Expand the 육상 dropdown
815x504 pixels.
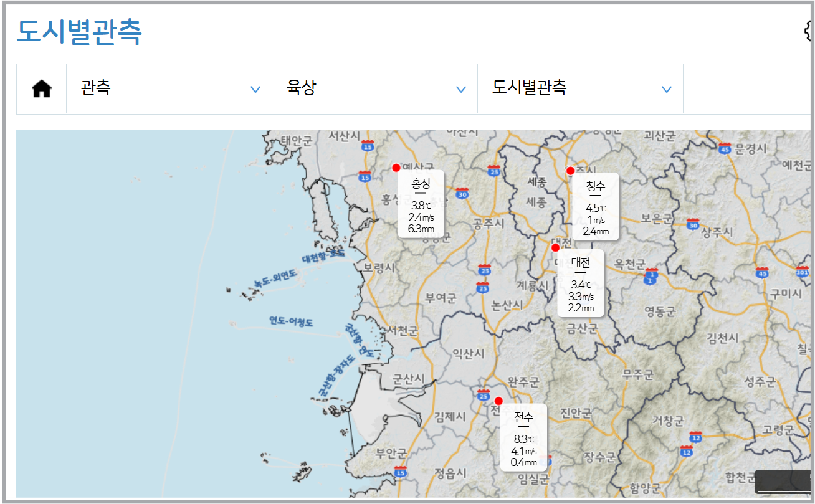pos(374,88)
